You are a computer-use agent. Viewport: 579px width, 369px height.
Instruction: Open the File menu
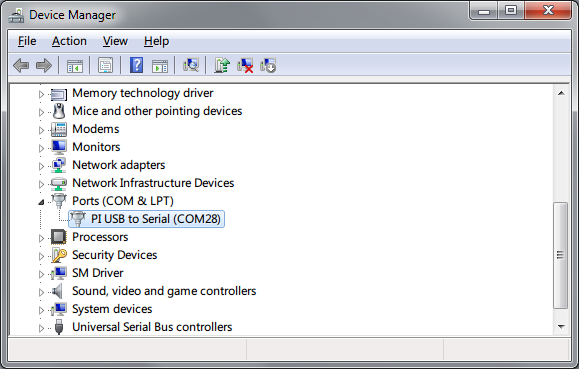[x=27, y=41]
